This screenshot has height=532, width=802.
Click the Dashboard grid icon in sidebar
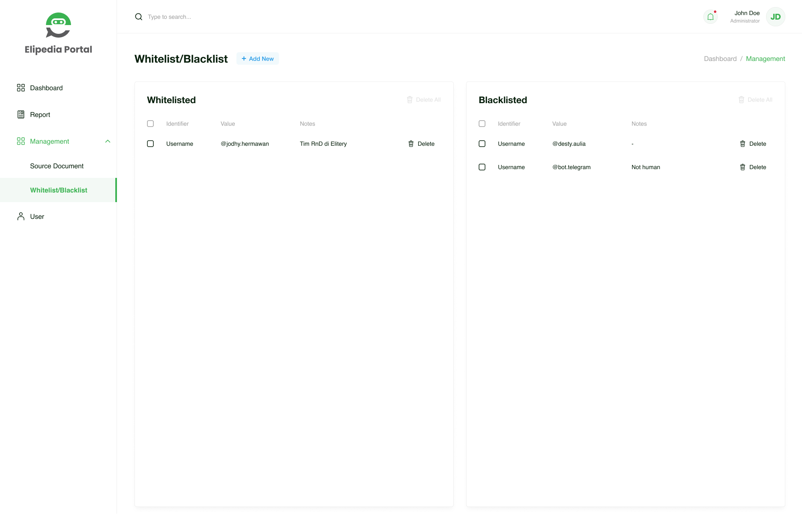[x=21, y=88]
